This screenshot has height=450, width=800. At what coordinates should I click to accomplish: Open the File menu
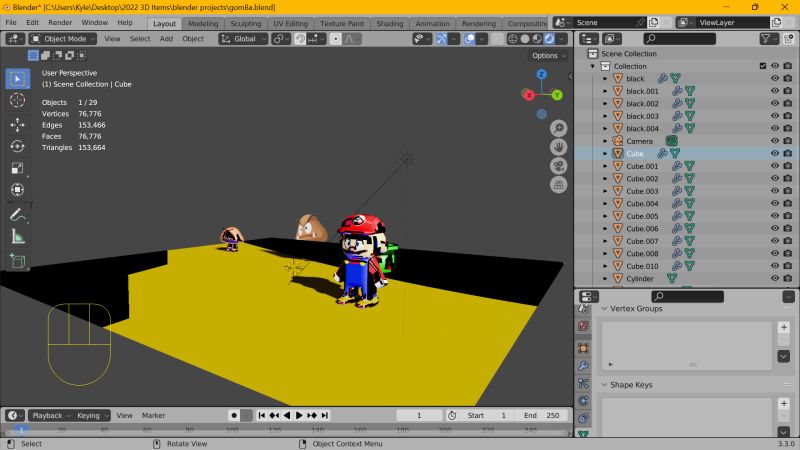(11, 23)
